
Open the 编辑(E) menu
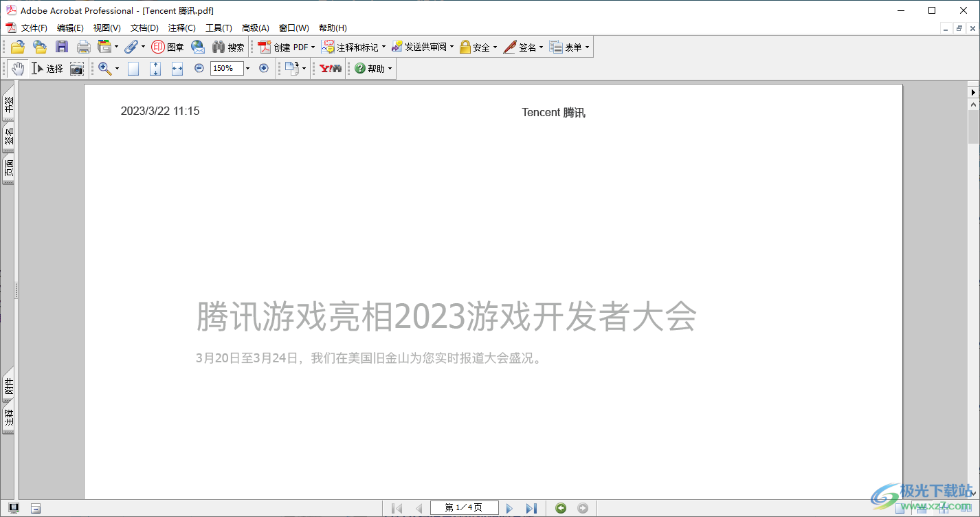(70, 28)
